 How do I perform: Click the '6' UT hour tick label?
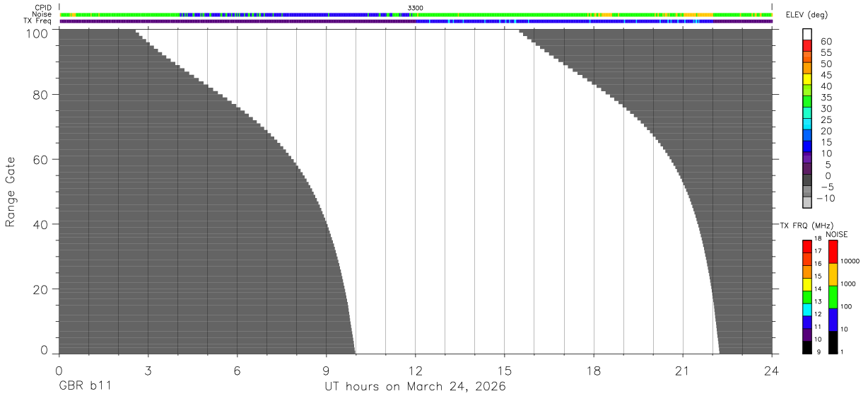click(237, 370)
